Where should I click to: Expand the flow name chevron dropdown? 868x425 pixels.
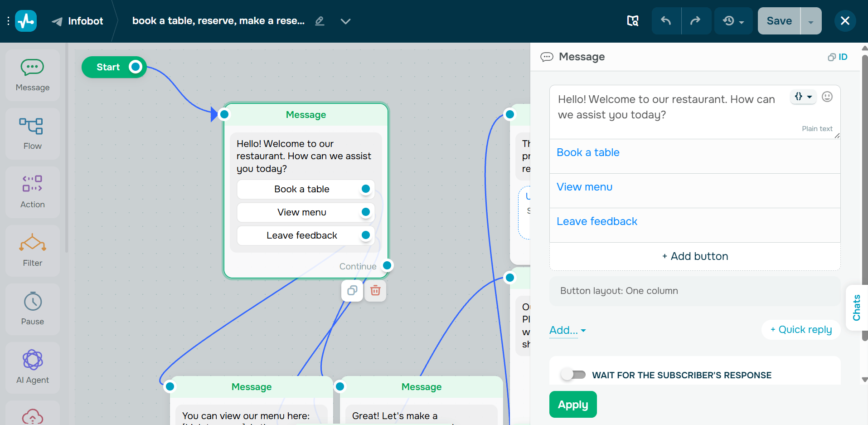(x=345, y=21)
